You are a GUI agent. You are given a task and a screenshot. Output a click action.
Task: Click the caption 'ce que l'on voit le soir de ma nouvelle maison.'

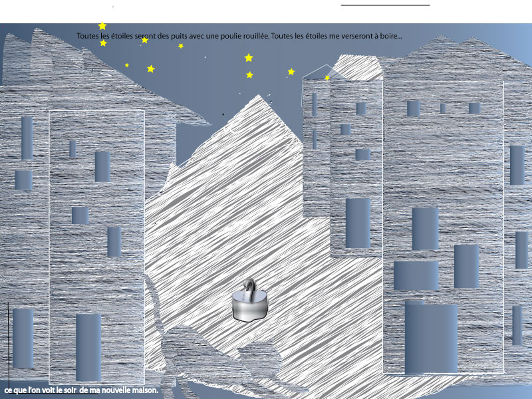tap(81, 390)
